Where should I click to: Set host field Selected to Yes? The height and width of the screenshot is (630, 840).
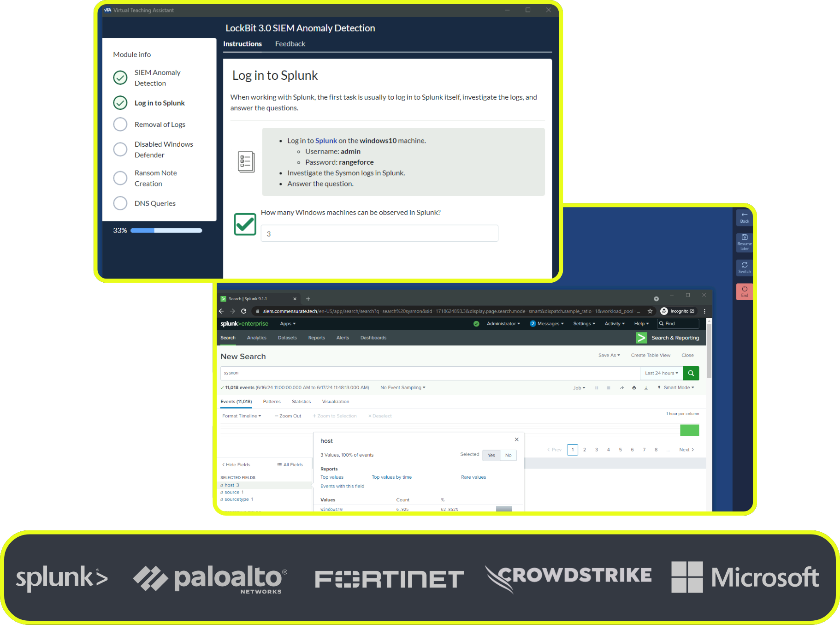[x=491, y=455]
